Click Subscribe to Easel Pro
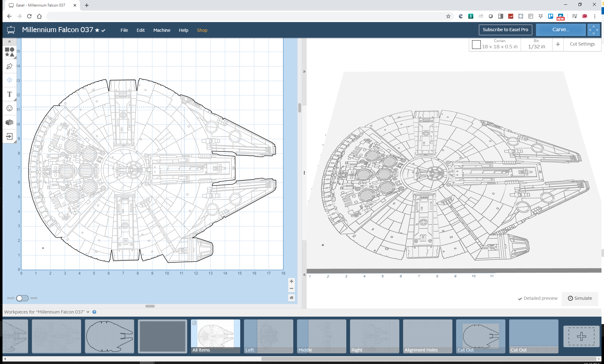604x364 pixels. 505,30
